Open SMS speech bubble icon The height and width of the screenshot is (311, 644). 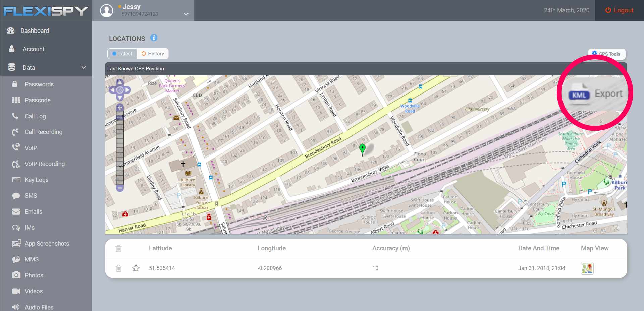pos(16,196)
